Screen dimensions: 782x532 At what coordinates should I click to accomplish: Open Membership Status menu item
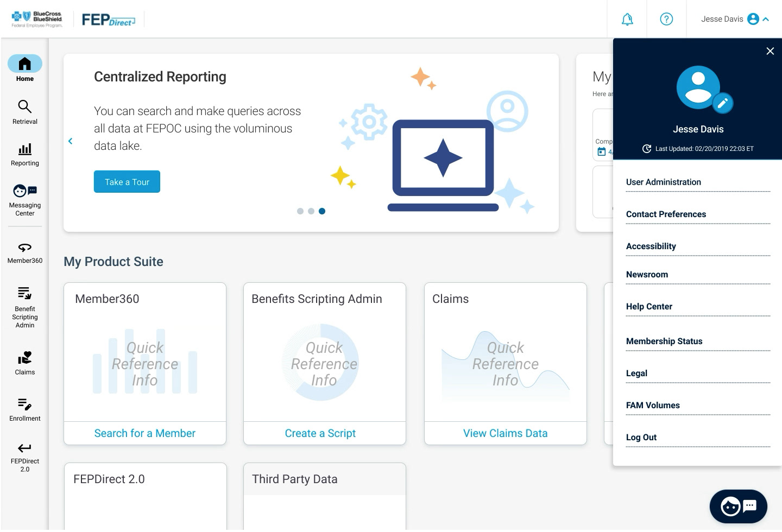tap(698, 341)
